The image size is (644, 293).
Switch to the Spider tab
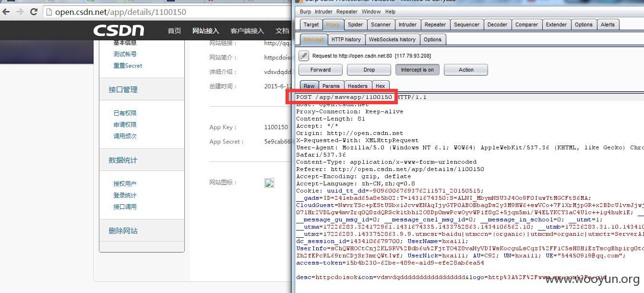click(356, 24)
